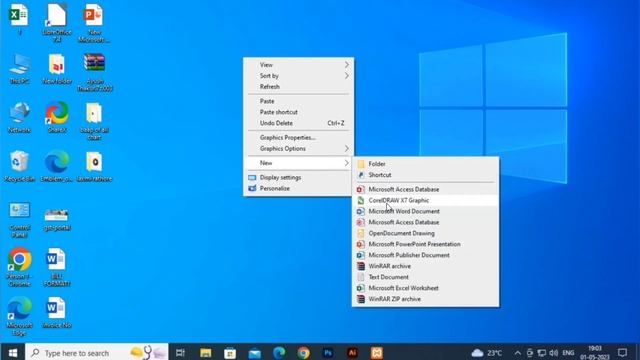Open Task View from the taskbar
This screenshot has height=360, width=640.
180,353
